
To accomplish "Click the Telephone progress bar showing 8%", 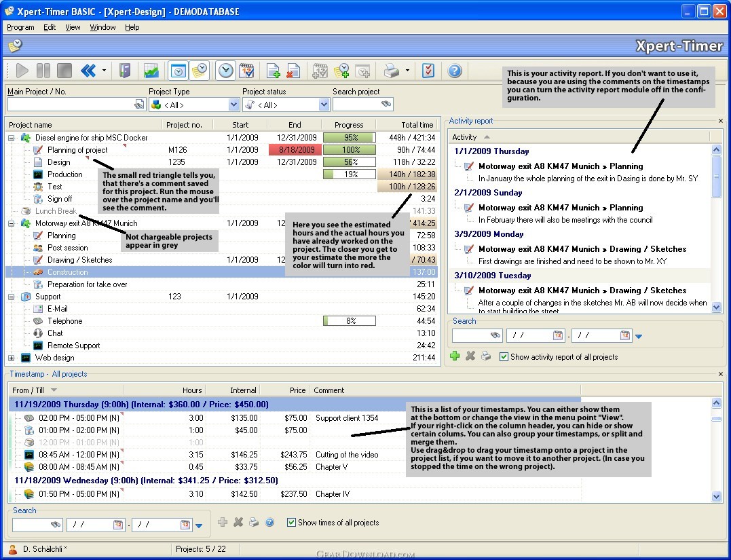I will tap(349, 321).
